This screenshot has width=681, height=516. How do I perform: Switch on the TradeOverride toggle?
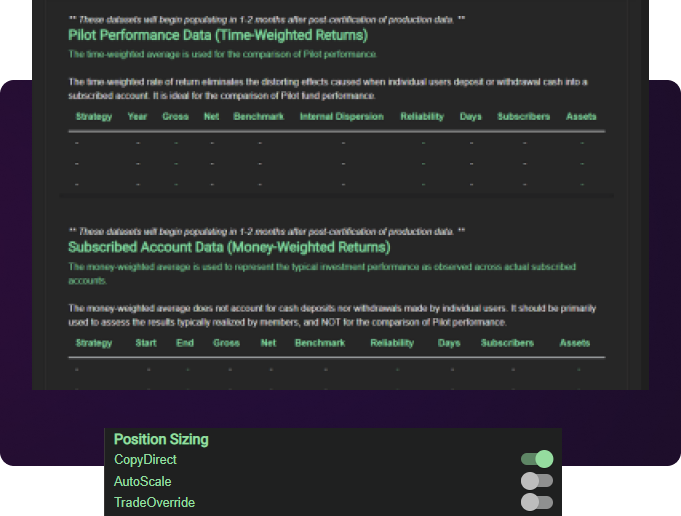(x=537, y=502)
